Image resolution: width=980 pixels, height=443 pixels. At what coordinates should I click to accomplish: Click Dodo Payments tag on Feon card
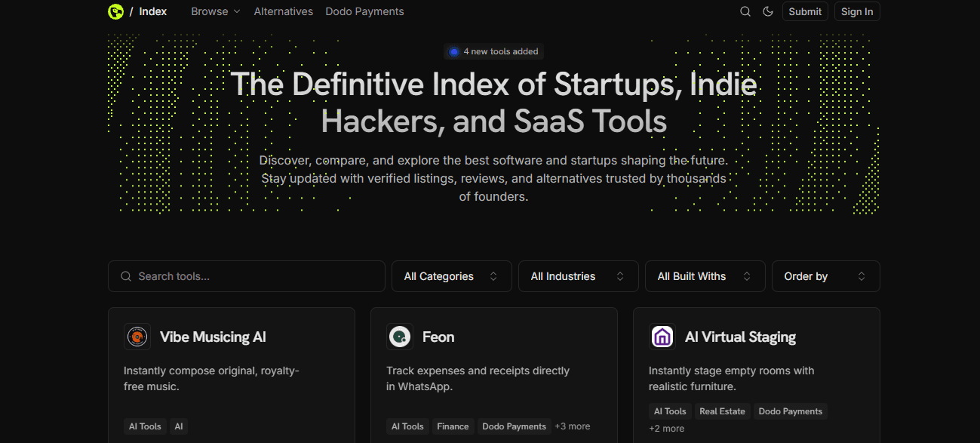point(514,426)
